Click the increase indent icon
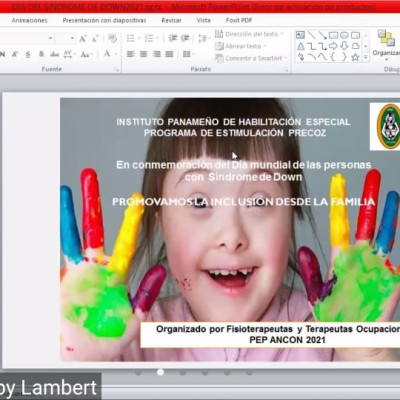 [185, 38]
